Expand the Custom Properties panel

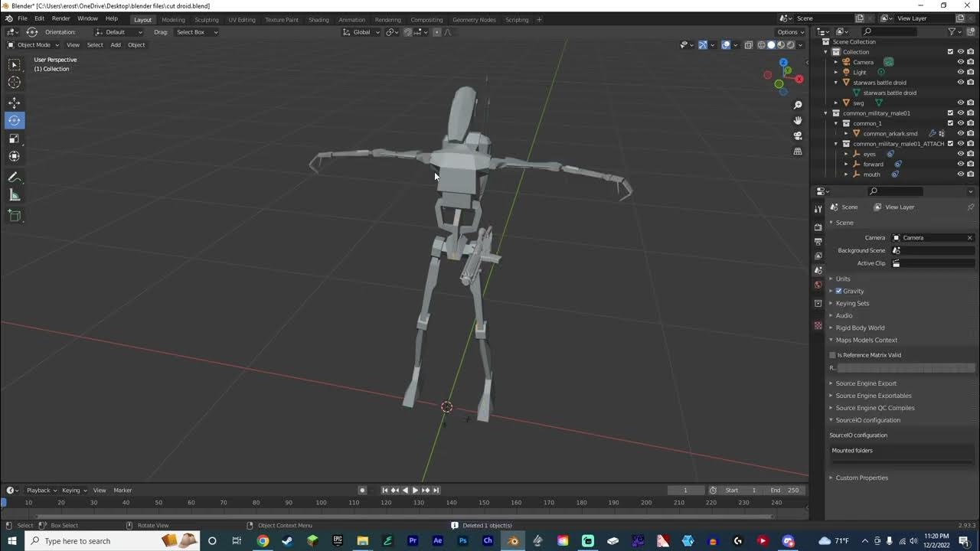tap(861, 478)
